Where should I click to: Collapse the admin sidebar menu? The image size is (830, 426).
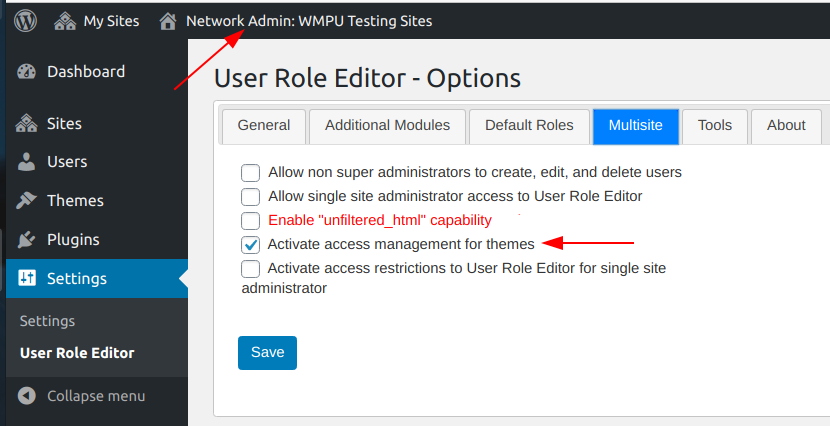97,396
